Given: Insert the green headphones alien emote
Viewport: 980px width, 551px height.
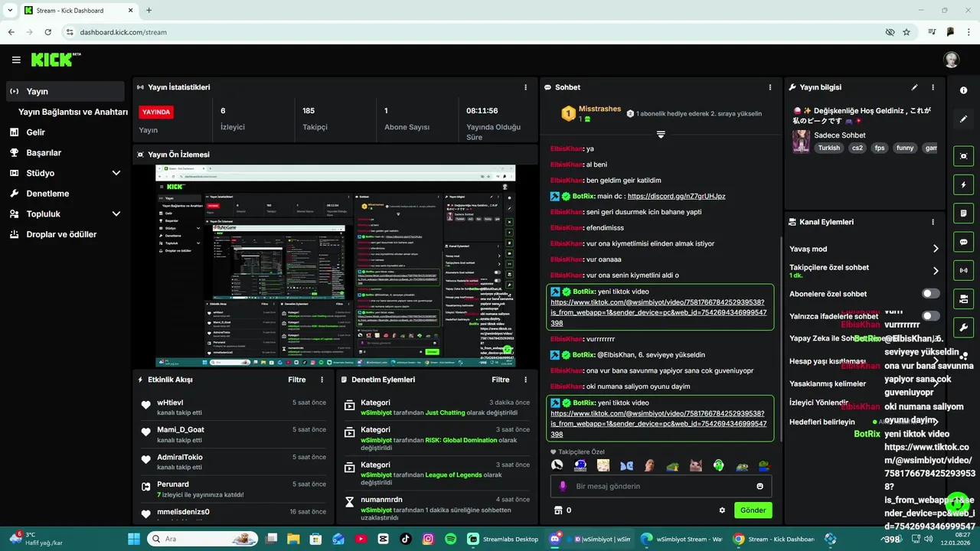Looking at the screenshot, I should click(718, 465).
